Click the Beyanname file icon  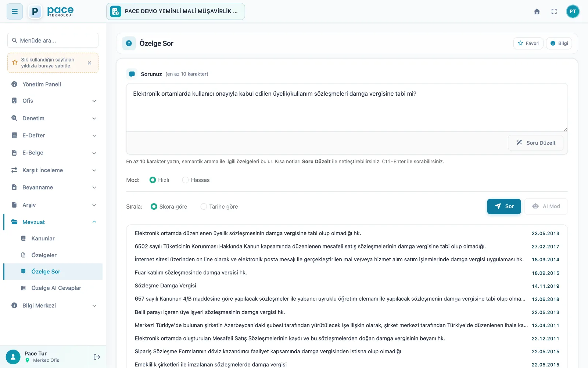click(x=14, y=187)
